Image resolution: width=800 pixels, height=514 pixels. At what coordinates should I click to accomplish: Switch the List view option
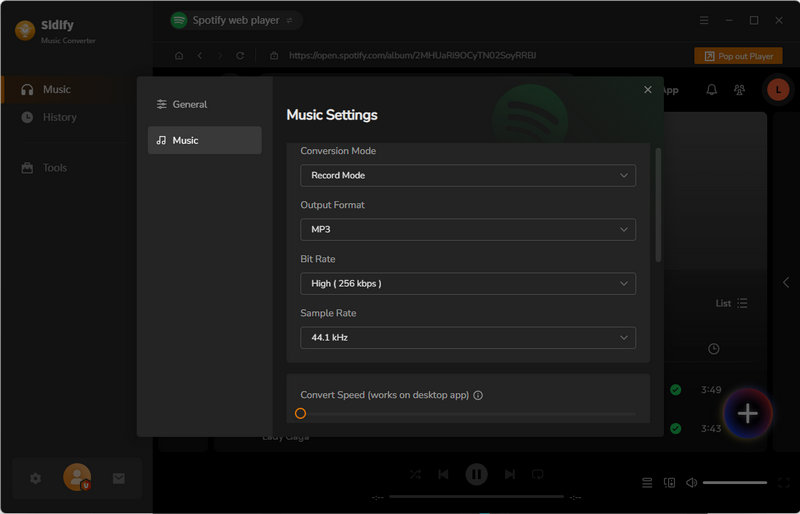731,303
